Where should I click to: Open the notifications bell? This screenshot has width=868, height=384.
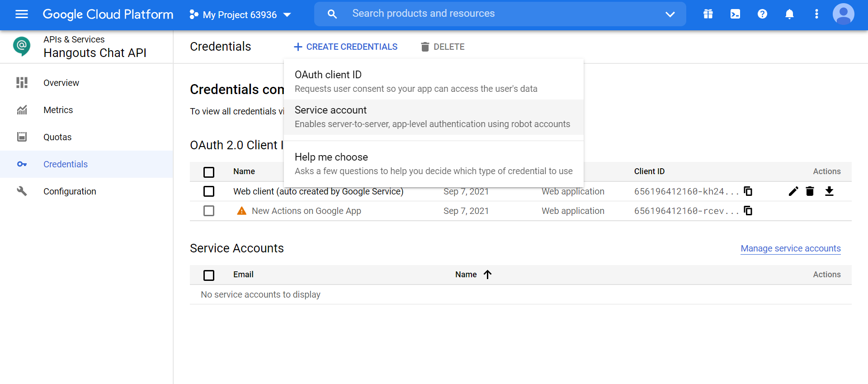pyautogui.click(x=789, y=14)
